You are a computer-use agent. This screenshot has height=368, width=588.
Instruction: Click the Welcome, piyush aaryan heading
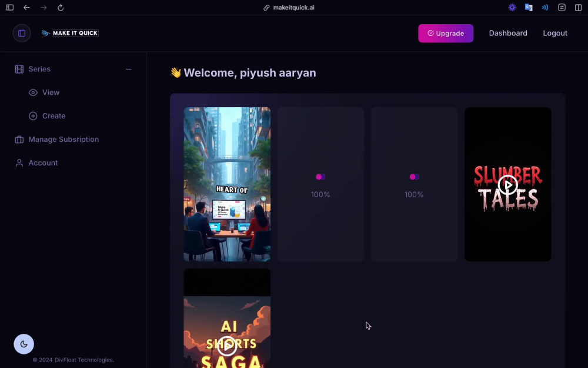pos(243,73)
